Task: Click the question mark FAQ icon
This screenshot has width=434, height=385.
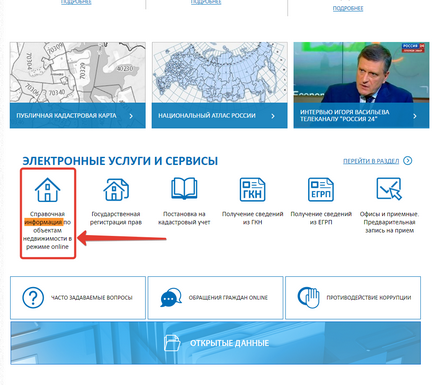Action: point(33,297)
